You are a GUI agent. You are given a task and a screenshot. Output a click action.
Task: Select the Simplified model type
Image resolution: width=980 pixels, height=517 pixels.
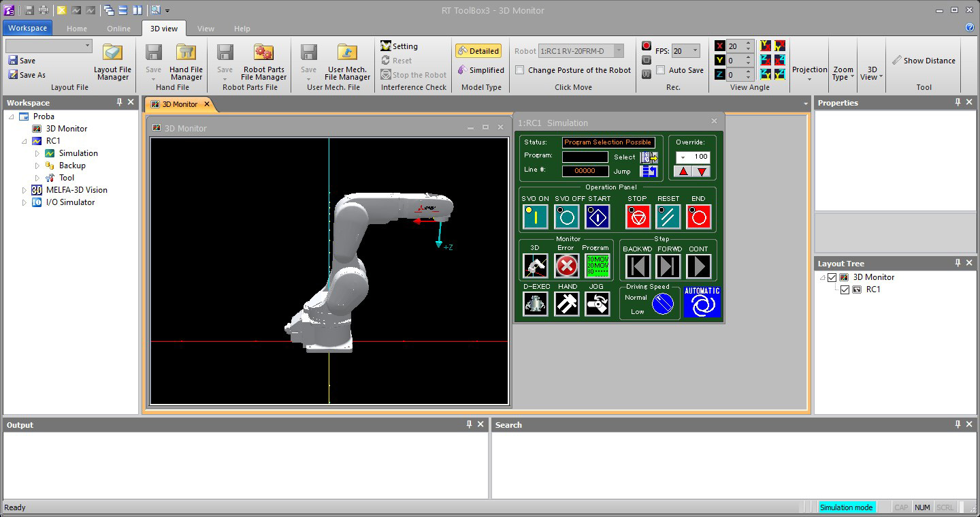[x=480, y=70]
